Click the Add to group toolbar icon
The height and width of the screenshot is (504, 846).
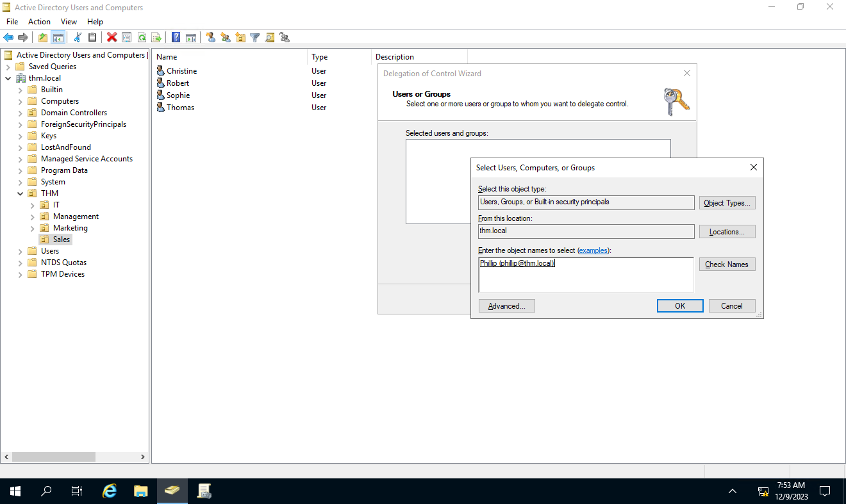click(285, 38)
